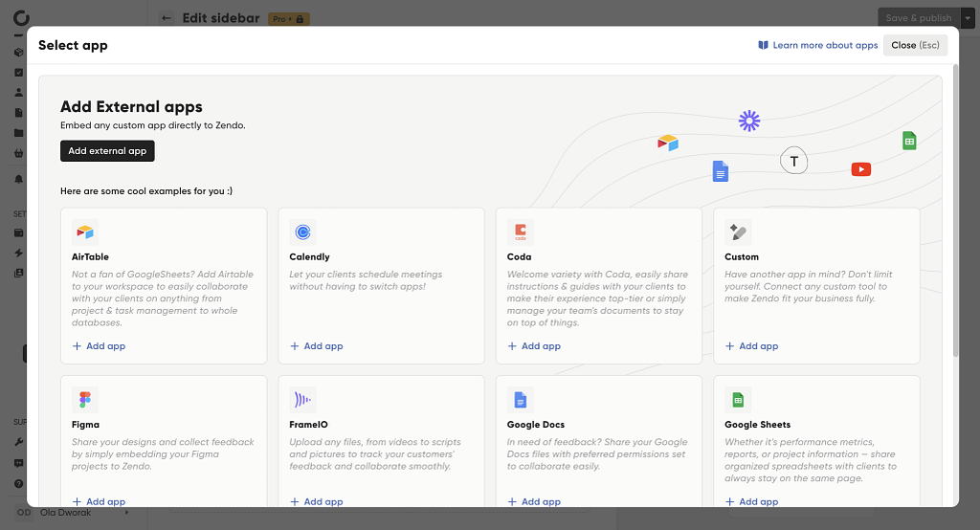This screenshot has height=530, width=980.
Task: Click the Google Sheets card icon
Action: click(738, 400)
